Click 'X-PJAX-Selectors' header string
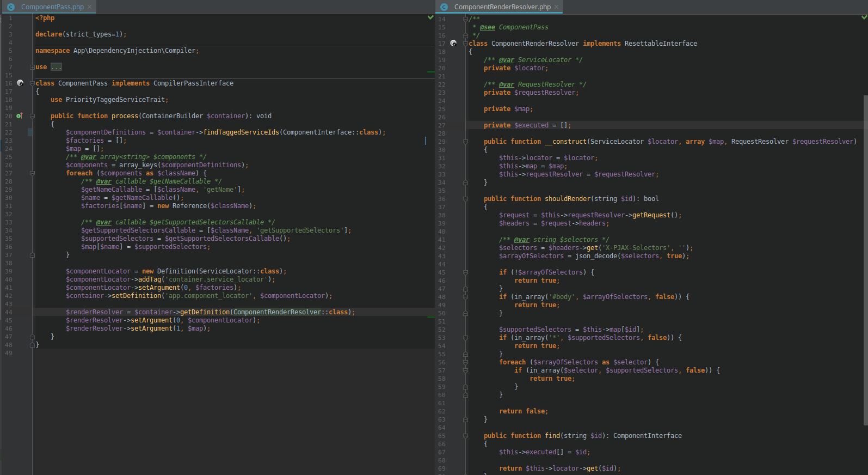The height and width of the screenshot is (475, 868). pos(636,248)
